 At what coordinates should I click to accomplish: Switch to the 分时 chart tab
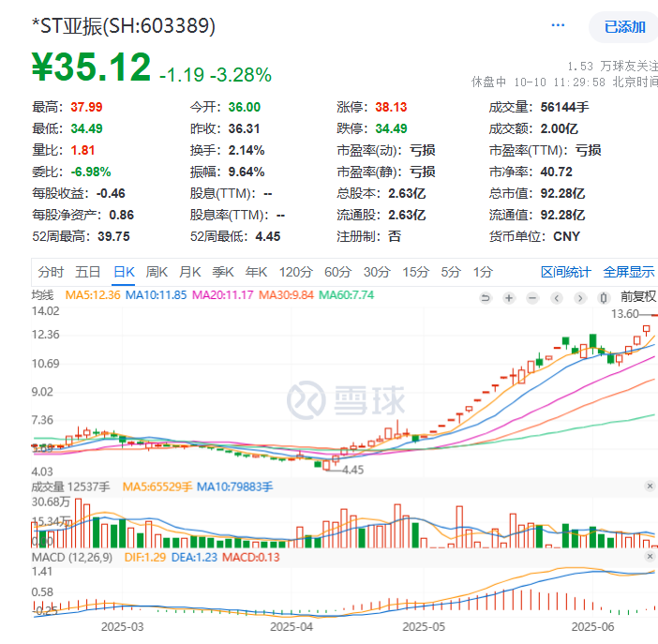point(51,272)
